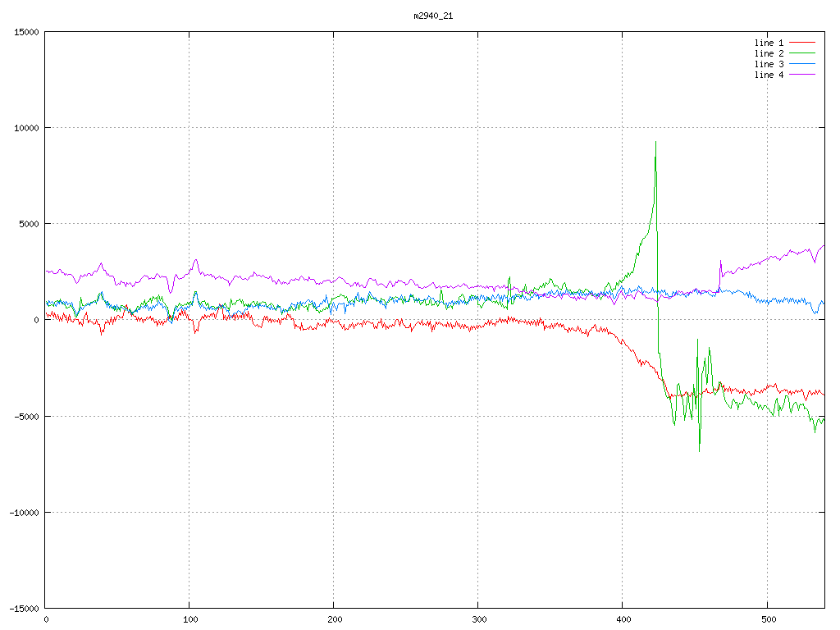Select the 'line 1' legend label
840x630 pixels.
pos(769,43)
